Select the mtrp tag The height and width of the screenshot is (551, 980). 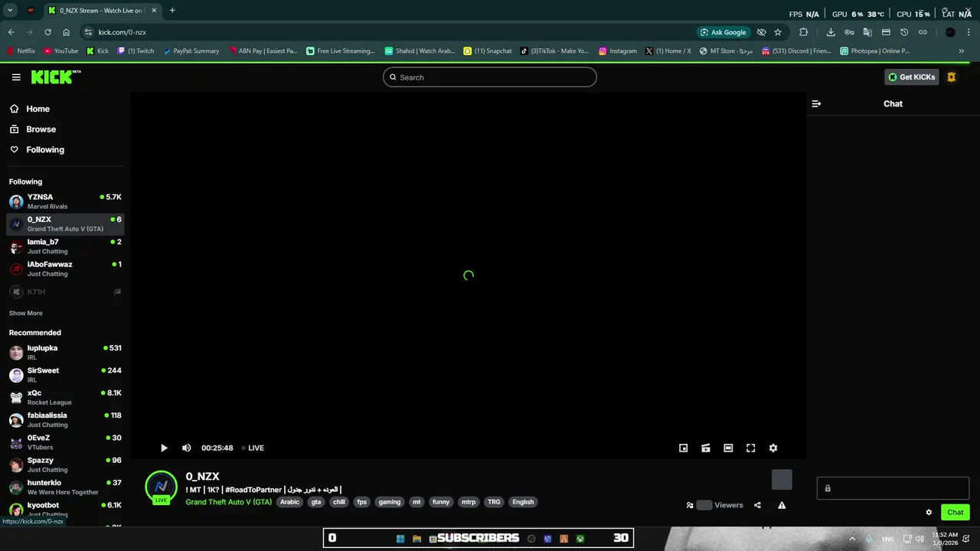click(x=469, y=502)
